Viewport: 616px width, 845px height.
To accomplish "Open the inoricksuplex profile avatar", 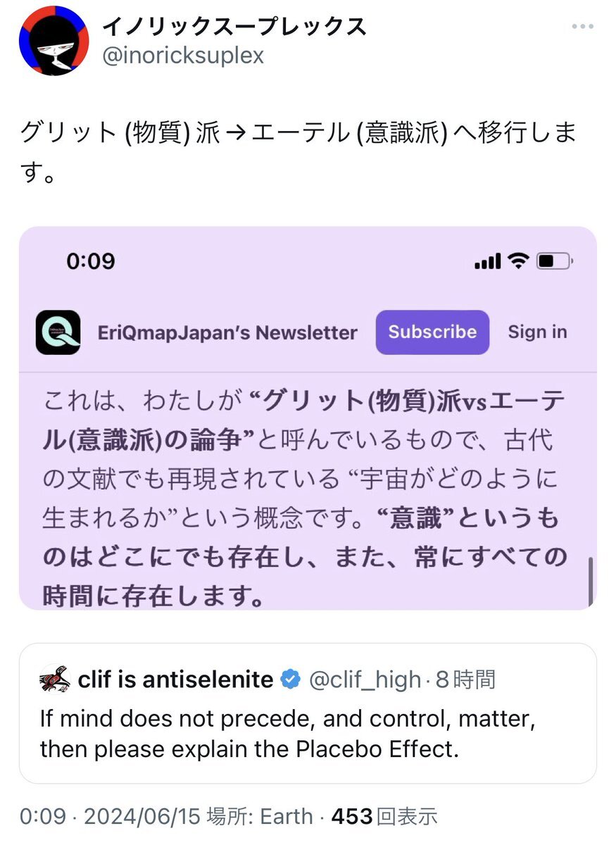I will (x=54, y=40).
